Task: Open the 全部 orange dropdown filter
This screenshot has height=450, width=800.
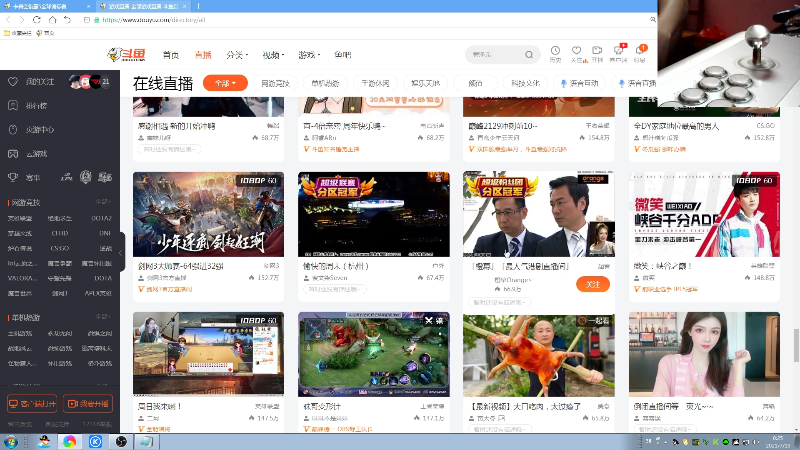Action: 225,83
